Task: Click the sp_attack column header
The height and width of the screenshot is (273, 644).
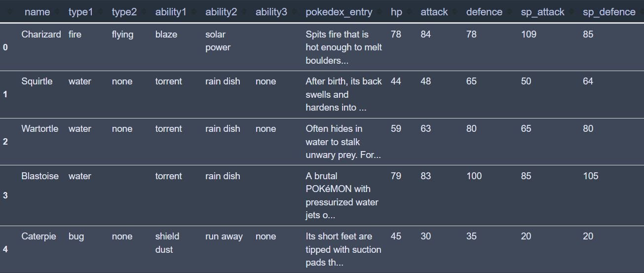Action: tap(542, 12)
